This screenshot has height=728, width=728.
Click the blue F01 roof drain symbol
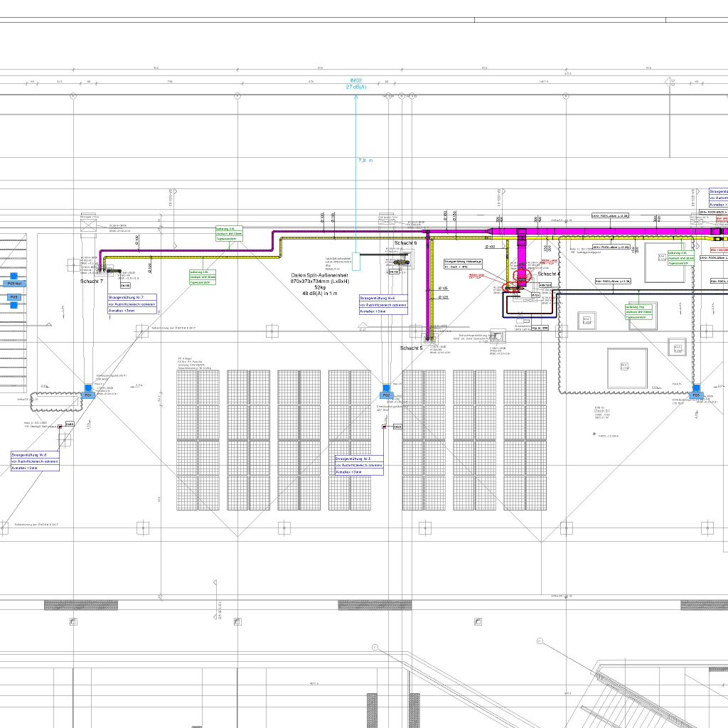(x=88, y=395)
